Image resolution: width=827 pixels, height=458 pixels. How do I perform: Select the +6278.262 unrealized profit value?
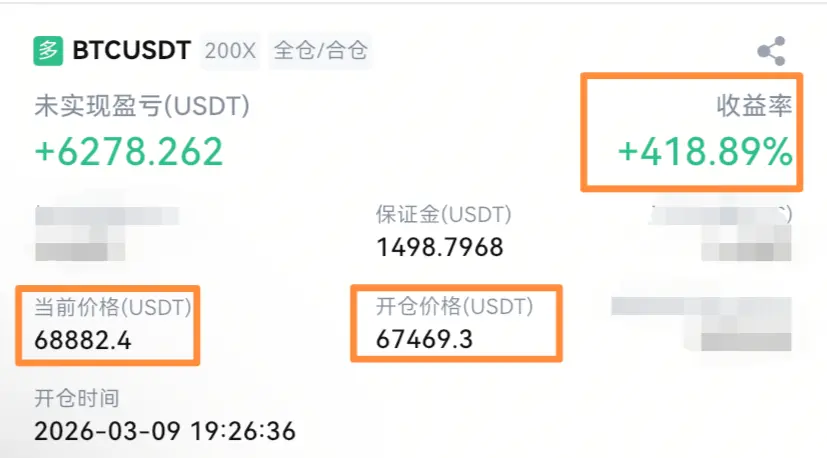129,152
